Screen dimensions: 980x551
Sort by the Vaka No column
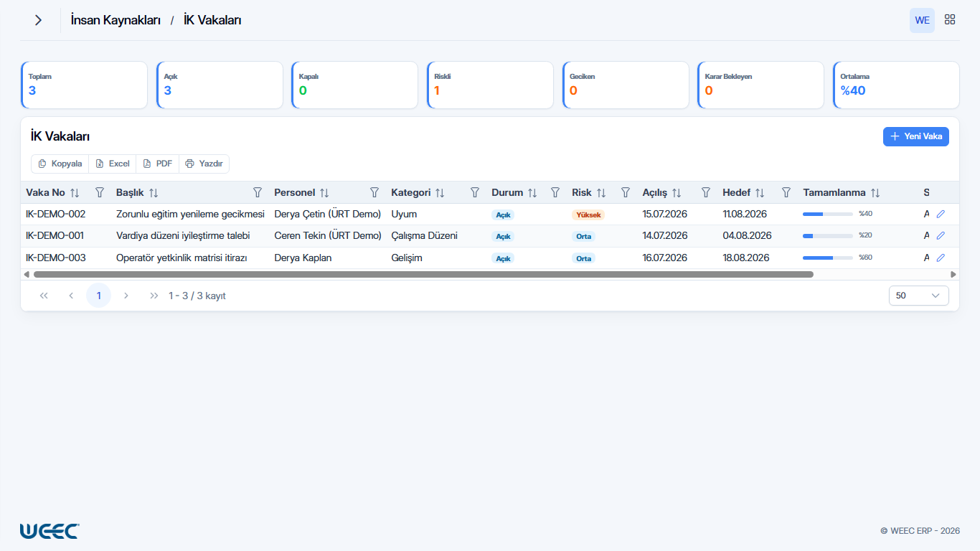tap(75, 193)
